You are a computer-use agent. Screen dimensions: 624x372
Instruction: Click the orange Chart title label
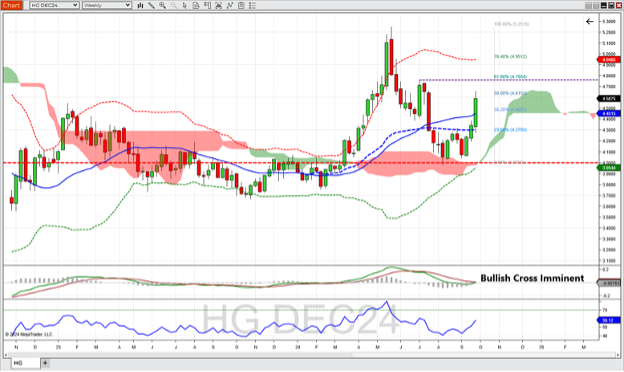pos(11,5)
